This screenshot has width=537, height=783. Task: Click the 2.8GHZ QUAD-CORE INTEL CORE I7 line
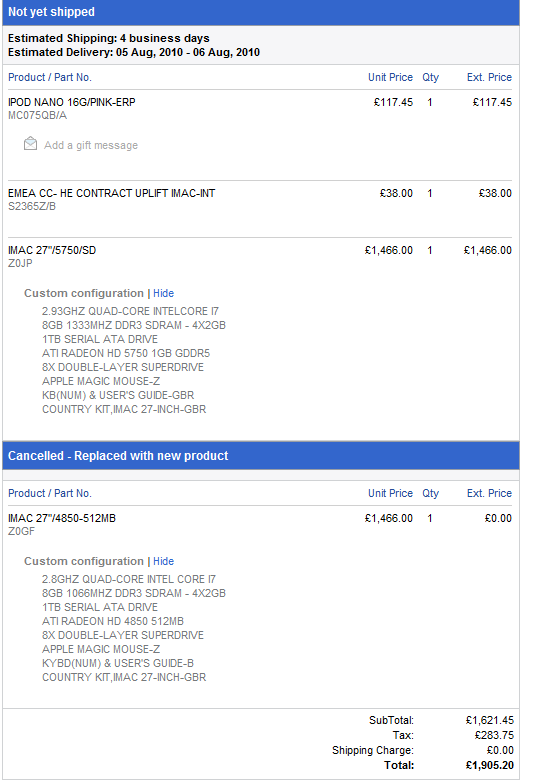pyautogui.click(x=129, y=579)
